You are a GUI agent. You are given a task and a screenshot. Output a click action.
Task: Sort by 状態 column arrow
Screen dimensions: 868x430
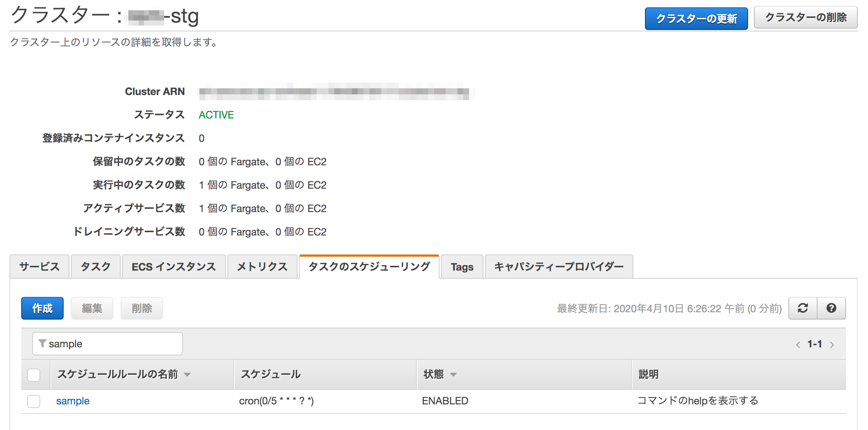pyautogui.click(x=453, y=374)
